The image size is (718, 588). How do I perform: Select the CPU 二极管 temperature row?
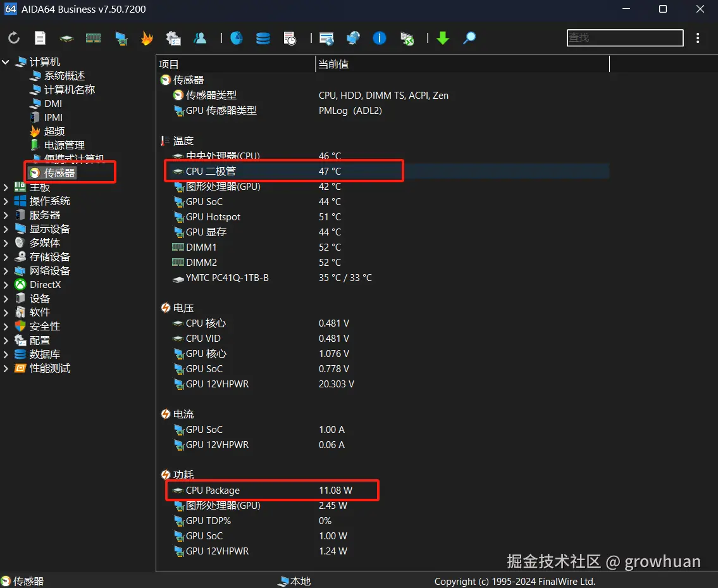(x=383, y=172)
